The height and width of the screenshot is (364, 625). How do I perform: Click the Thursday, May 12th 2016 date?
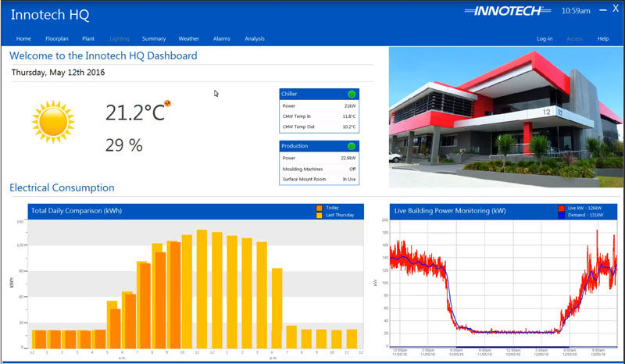pyautogui.click(x=58, y=73)
